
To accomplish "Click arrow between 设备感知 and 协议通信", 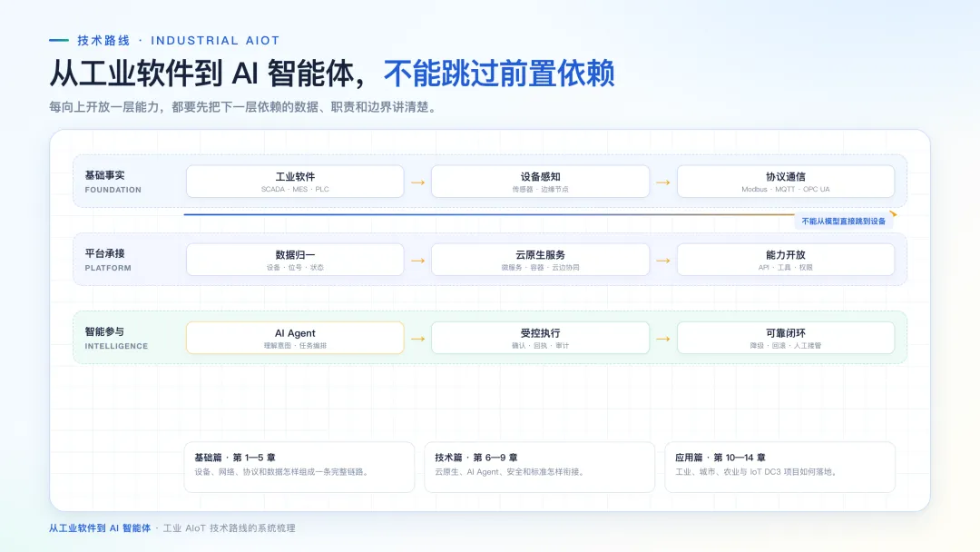I will pyautogui.click(x=663, y=182).
